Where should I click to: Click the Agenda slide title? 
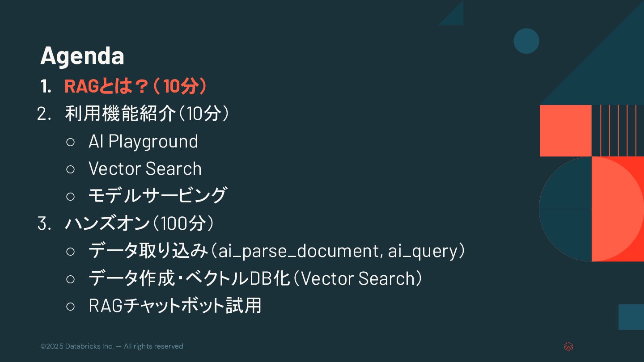(x=82, y=55)
